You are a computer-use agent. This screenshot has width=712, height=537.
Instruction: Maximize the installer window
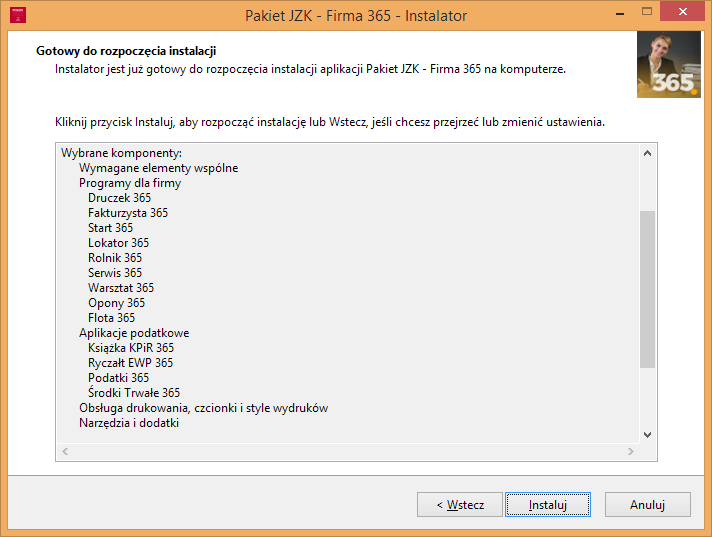point(647,12)
